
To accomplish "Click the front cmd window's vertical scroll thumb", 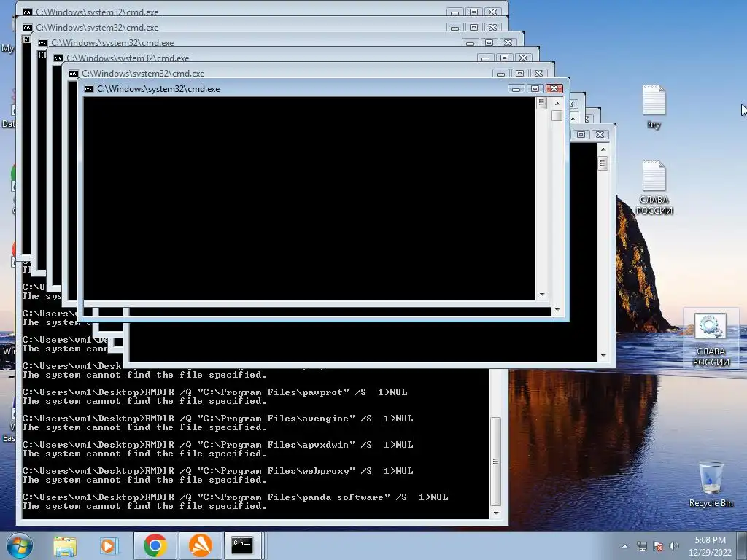I will point(557,116).
